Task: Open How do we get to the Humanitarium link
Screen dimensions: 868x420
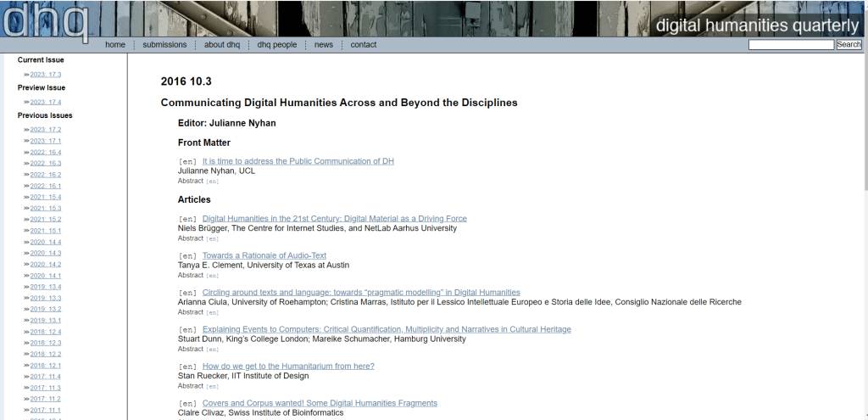Action: (x=288, y=367)
